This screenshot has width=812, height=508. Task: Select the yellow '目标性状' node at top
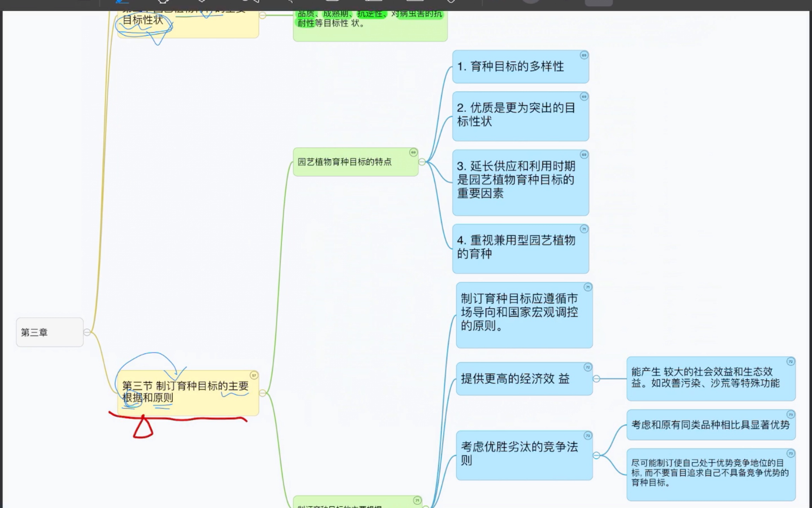[188, 24]
